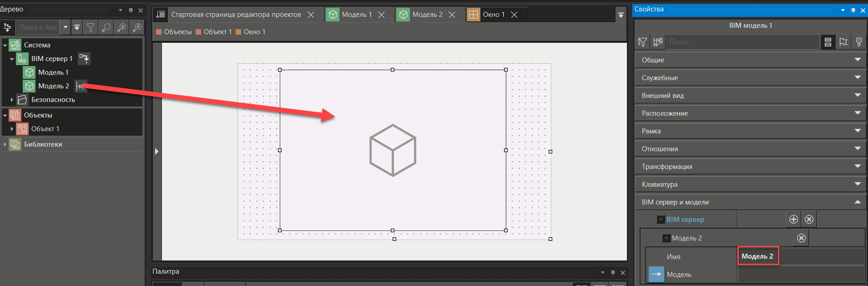
Task: Click the alphabetical sort filter icon in Свойства
Action: 642,42
